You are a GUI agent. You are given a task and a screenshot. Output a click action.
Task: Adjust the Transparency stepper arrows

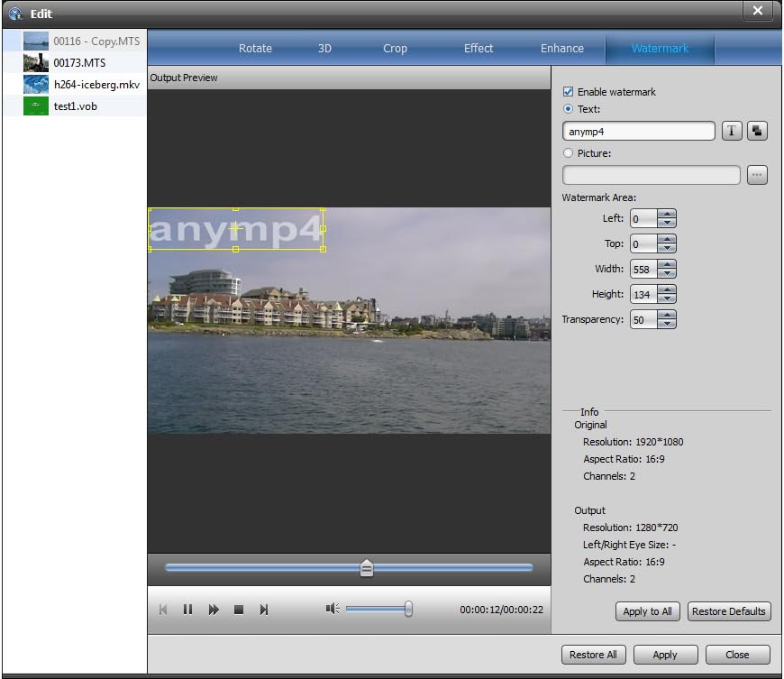click(667, 320)
